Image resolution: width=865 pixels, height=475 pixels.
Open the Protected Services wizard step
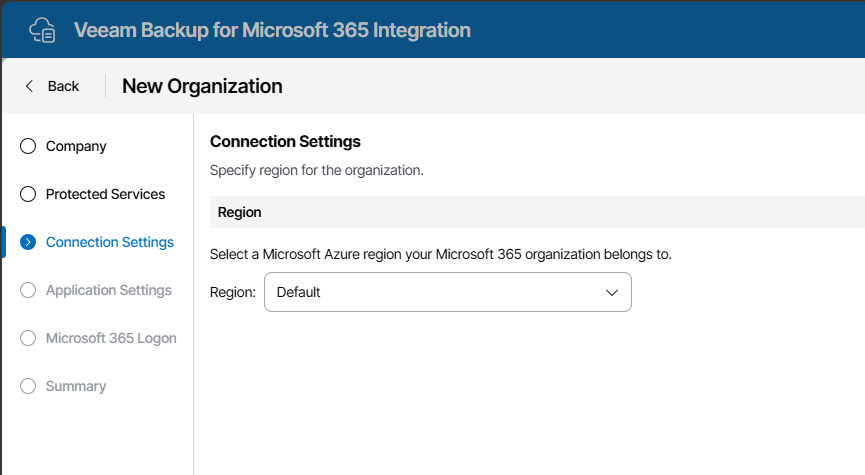click(x=105, y=194)
